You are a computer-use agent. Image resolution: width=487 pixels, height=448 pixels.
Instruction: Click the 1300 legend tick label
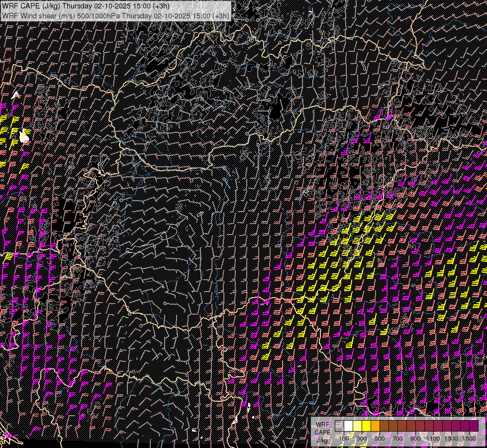[451, 439]
